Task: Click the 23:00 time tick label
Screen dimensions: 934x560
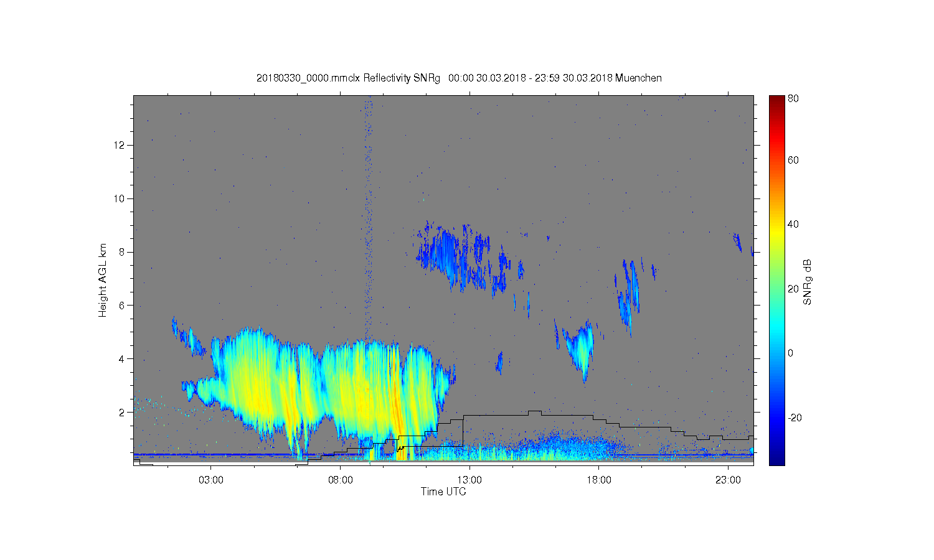Action: (728, 480)
